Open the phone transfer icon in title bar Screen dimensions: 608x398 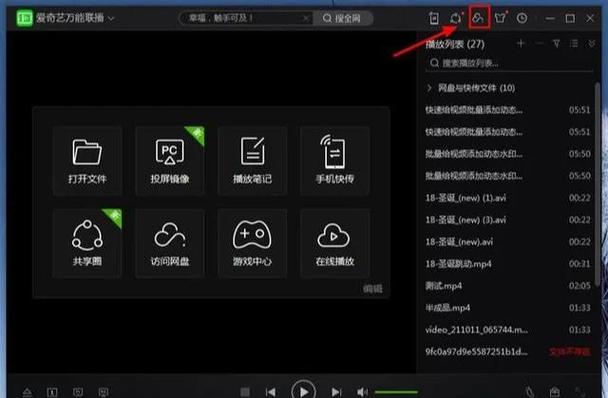click(x=434, y=18)
